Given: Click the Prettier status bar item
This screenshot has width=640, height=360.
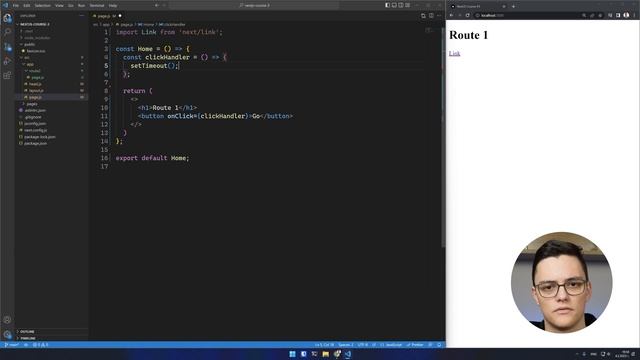Looking at the screenshot, I should click(415, 345).
